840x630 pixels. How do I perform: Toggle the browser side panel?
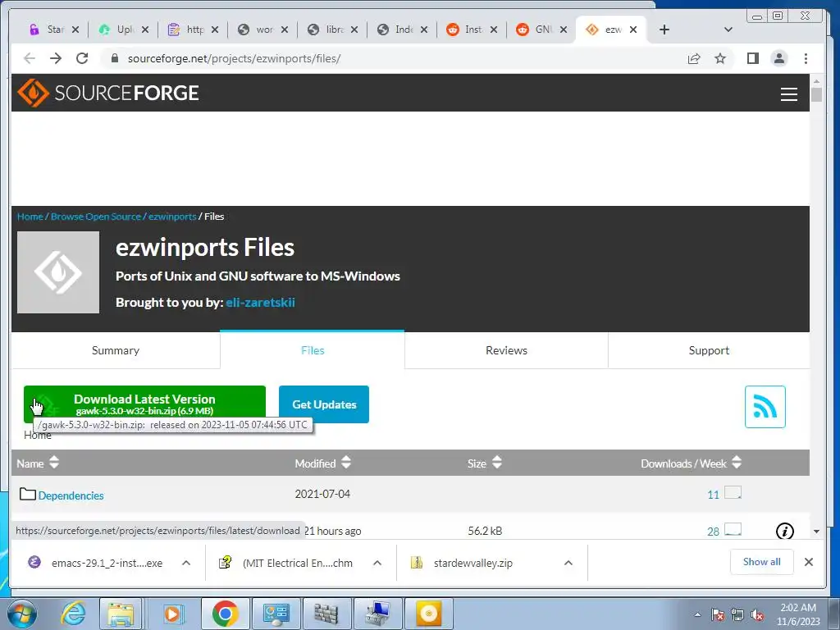(x=753, y=58)
